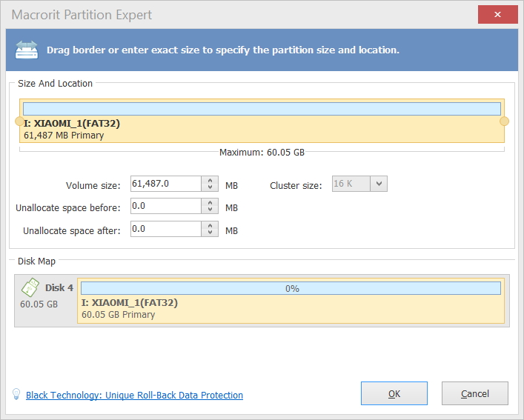Click the 'Disk Map' group title
Screen dimensions: 524x420
pos(36,261)
